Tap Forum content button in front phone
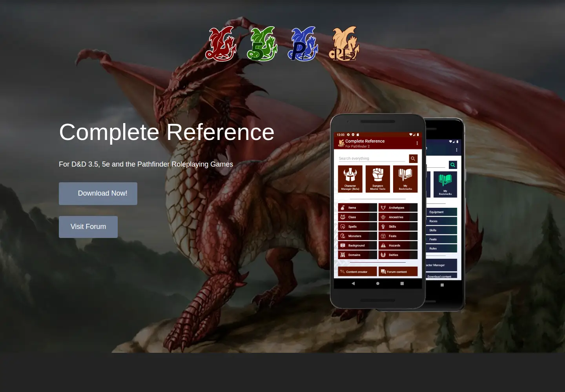The width and height of the screenshot is (565, 392). pos(398,272)
